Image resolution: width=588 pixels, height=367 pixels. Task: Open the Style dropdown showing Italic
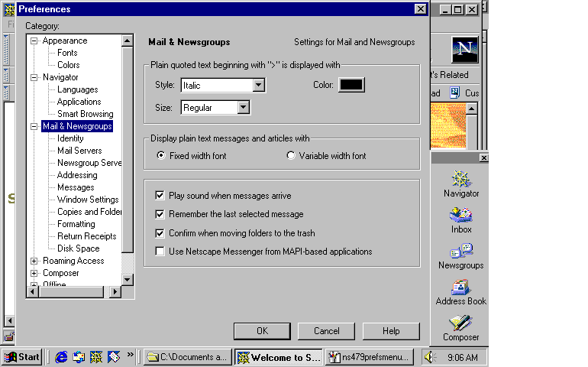pos(258,86)
